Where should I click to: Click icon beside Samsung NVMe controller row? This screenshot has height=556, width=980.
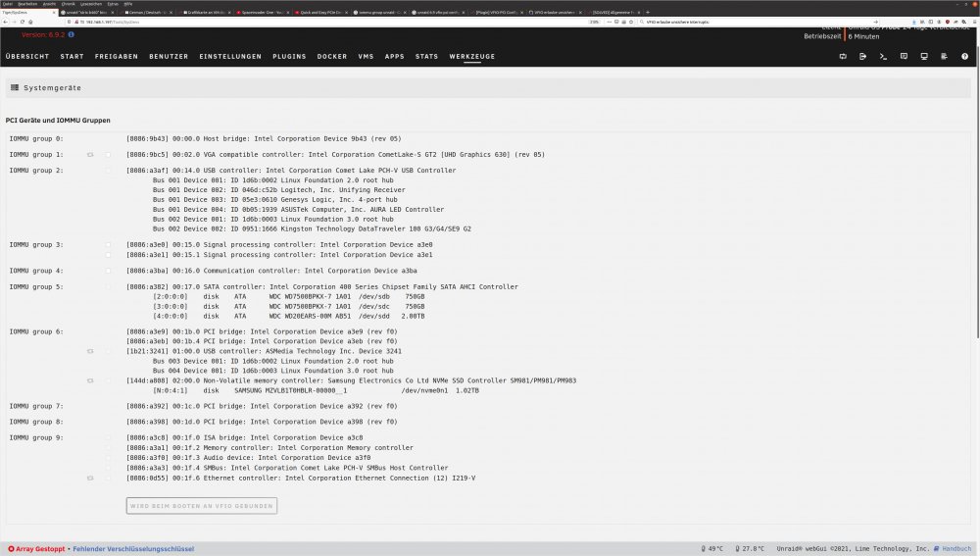pos(90,380)
